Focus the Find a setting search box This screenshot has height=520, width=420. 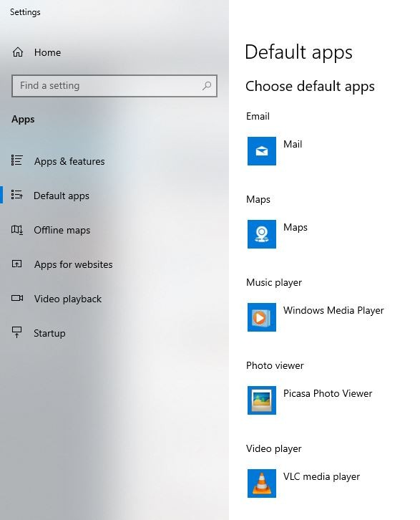coord(114,86)
